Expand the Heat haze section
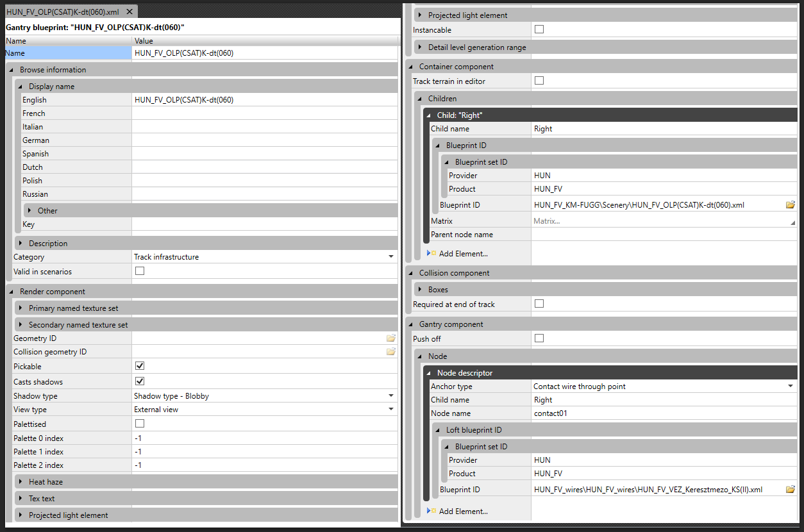 tap(21, 482)
